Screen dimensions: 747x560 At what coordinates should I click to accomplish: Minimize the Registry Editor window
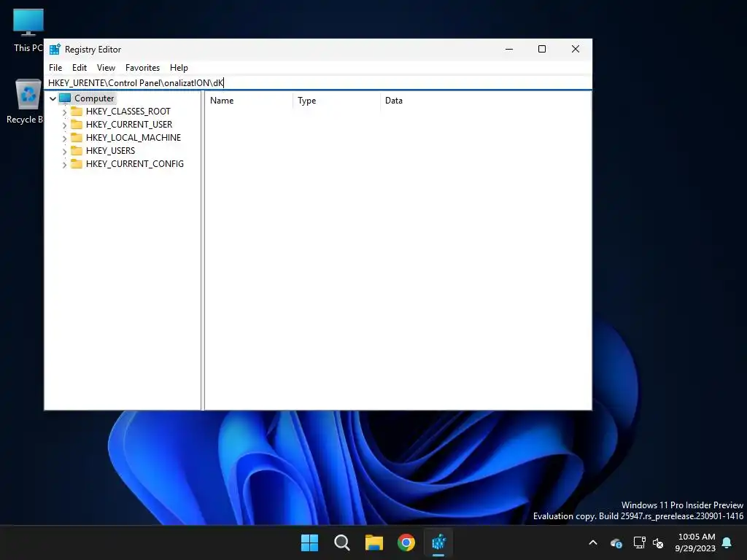[508, 49]
